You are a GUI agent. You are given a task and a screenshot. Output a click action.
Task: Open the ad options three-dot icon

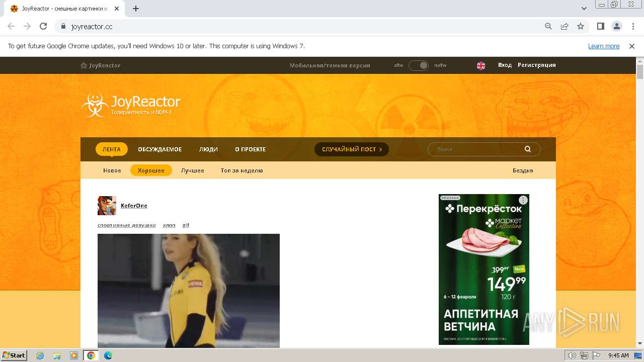pyautogui.click(x=523, y=200)
